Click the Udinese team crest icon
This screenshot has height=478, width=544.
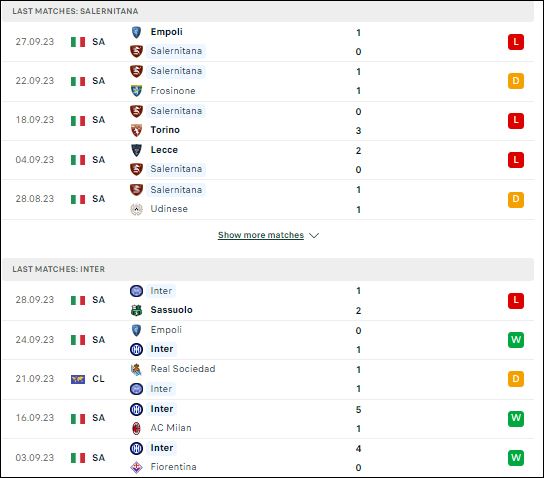136,209
